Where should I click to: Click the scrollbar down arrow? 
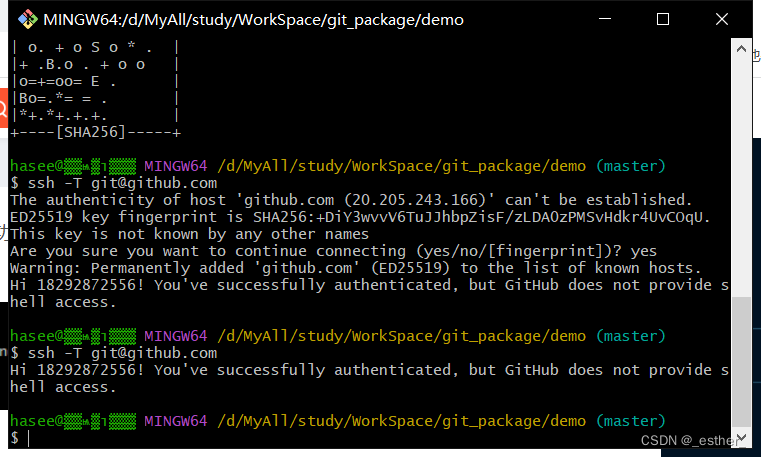coord(741,437)
